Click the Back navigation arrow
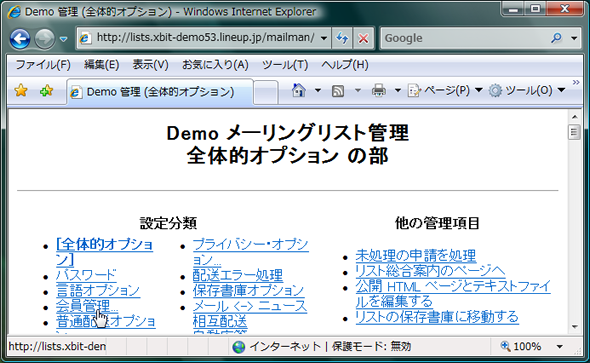590x363 pixels. [20, 38]
